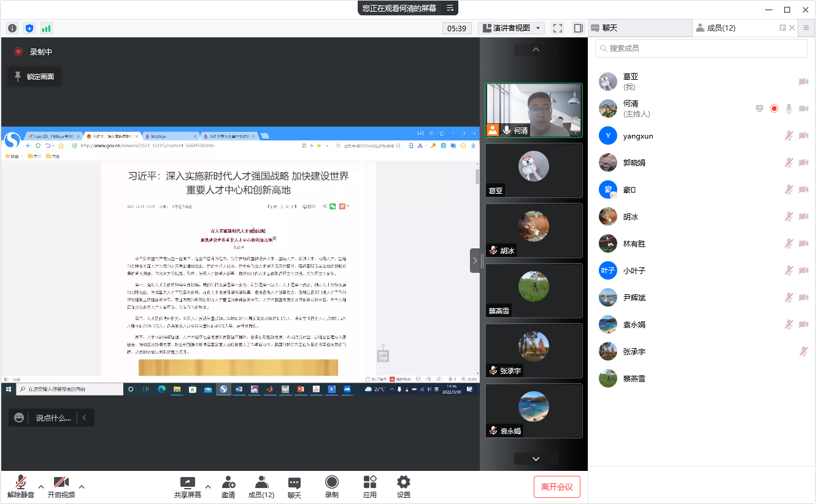816x504 pixels.
Task: Check the green network signal icon
Action: (47, 28)
